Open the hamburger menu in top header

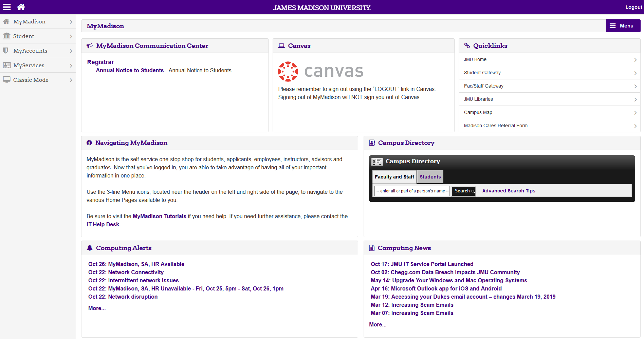7,7
